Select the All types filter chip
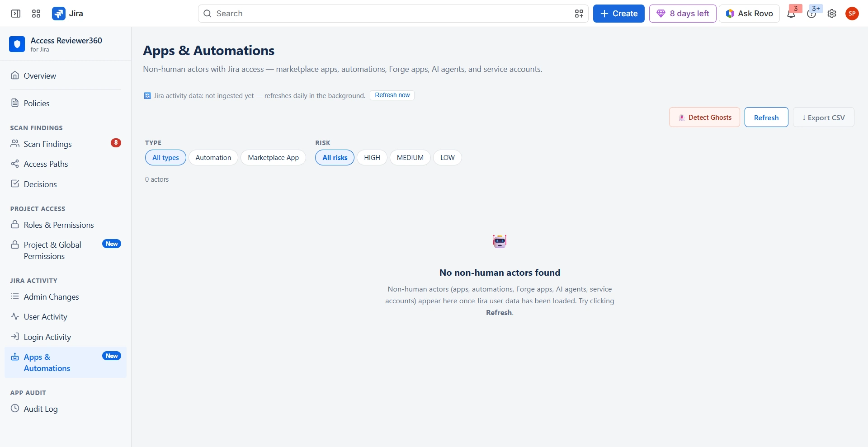Viewport: 868px width, 447px height. pyautogui.click(x=165, y=157)
